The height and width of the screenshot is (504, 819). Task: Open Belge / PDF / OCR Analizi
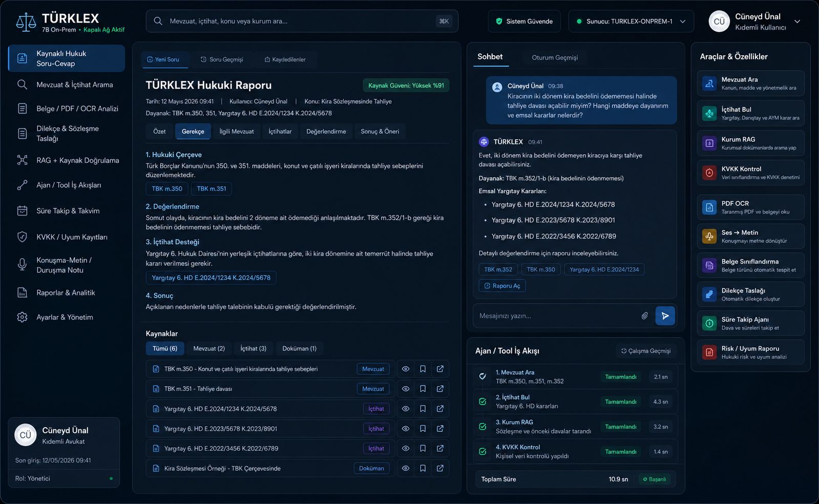point(66,109)
